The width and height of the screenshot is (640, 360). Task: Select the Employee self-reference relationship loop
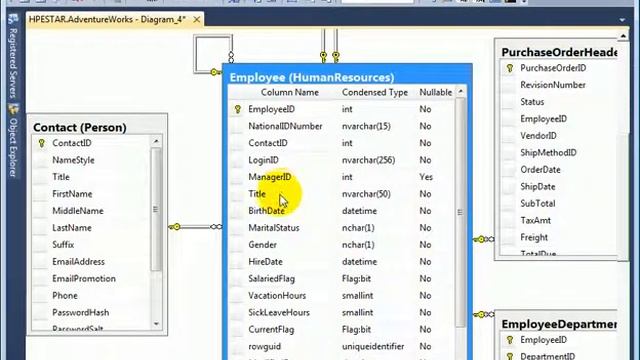(213, 54)
